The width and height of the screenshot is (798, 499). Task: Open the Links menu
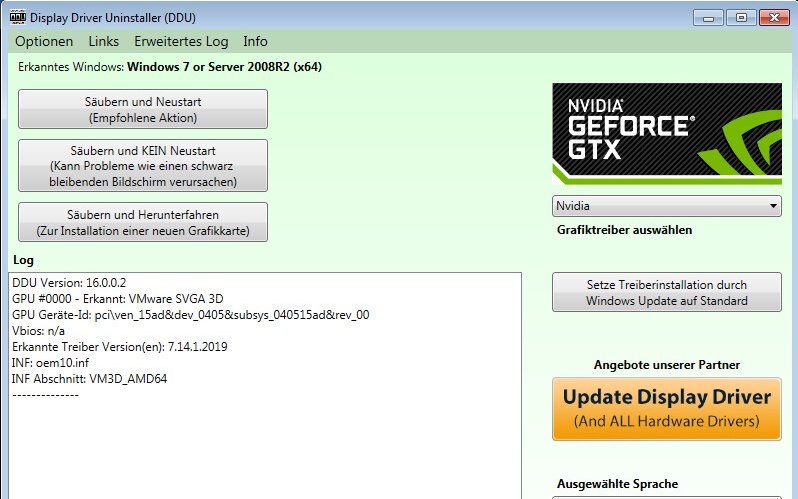point(103,41)
